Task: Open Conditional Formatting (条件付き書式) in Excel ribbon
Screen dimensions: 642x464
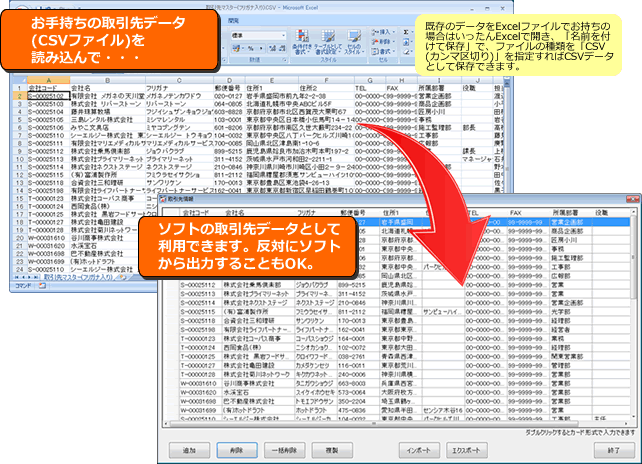Action: click(302, 42)
